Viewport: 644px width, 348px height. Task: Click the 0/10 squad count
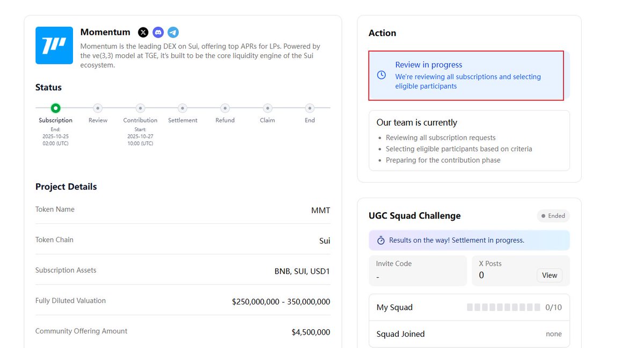pos(553,307)
